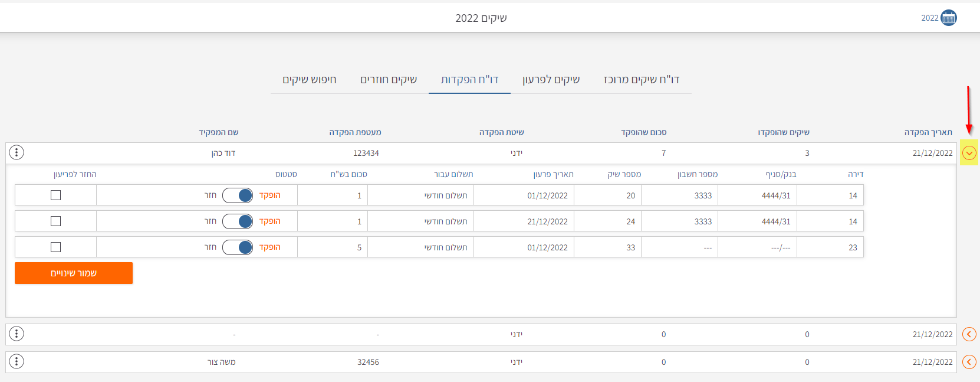
Task: Open the three-dot menu for דוד כהן deposit
Action: pyautogui.click(x=17, y=152)
